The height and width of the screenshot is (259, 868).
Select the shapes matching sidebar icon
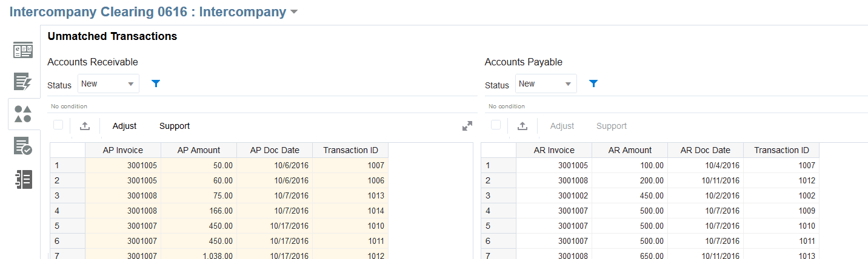point(23,114)
